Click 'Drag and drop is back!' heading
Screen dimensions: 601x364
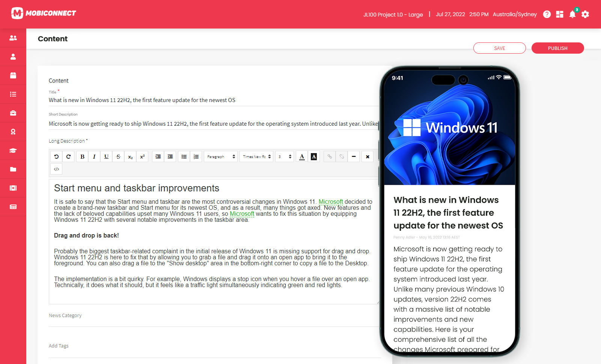tap(86, 235)
